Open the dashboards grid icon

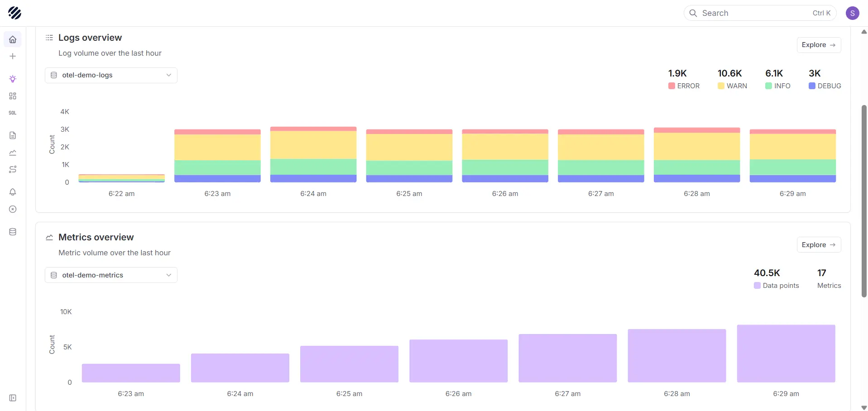tap(13, 96)
